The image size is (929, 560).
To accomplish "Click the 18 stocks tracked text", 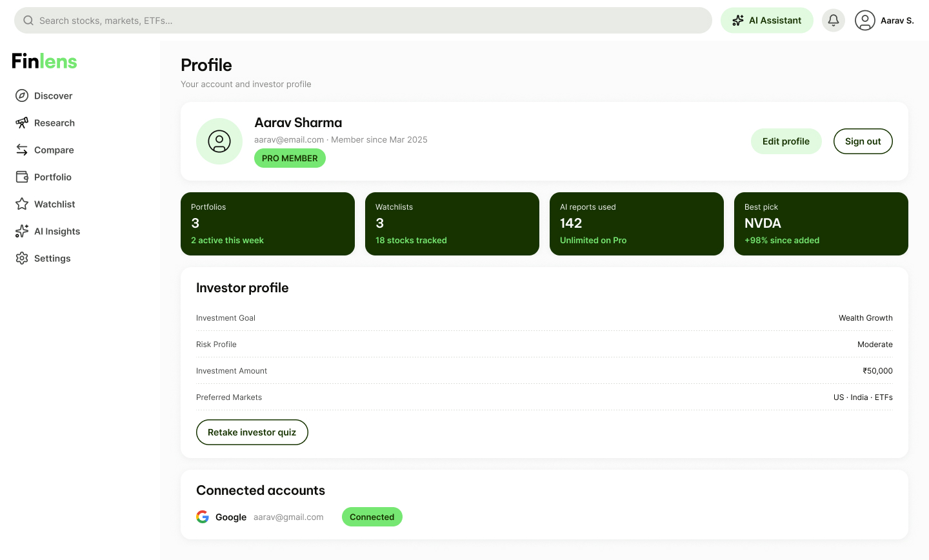I will click(411, 240).
